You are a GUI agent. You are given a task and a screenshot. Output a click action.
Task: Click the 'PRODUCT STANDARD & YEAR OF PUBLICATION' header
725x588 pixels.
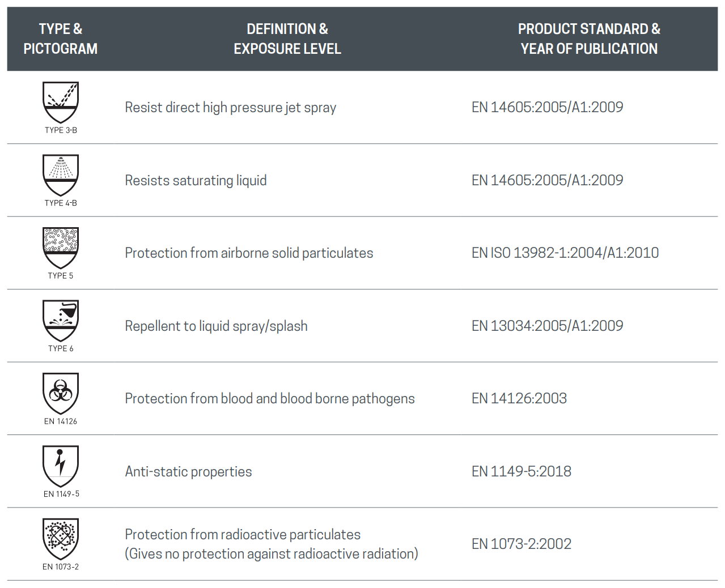(x=589, y=39)
